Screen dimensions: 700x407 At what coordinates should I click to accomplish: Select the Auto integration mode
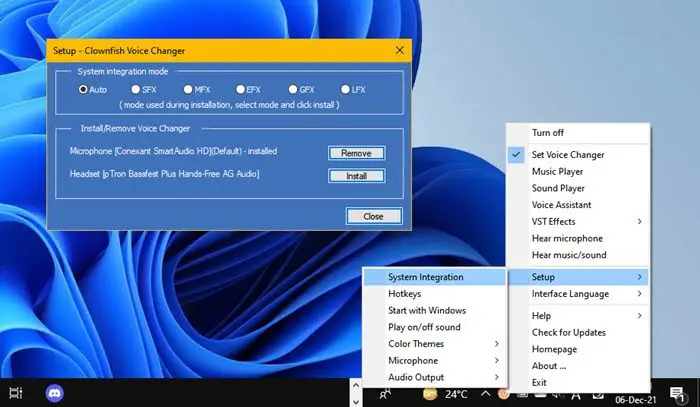coord(83,89)
